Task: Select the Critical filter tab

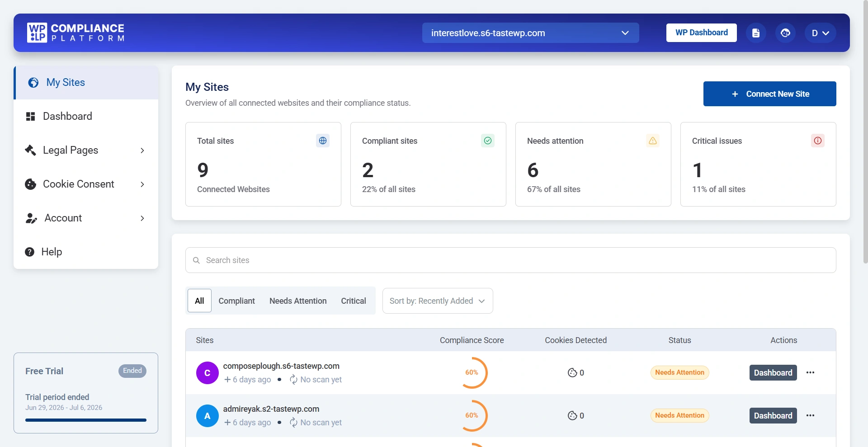Action: click(354, 301)
